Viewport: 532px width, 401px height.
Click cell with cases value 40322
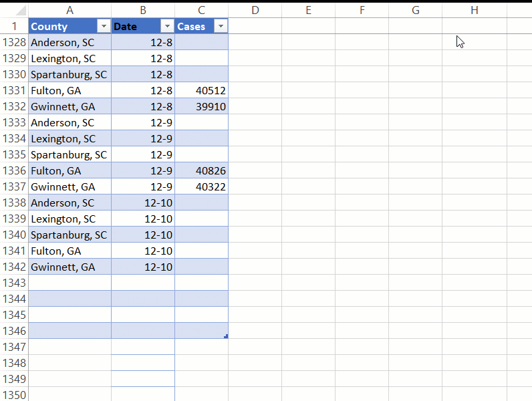[x=202, y=186]
